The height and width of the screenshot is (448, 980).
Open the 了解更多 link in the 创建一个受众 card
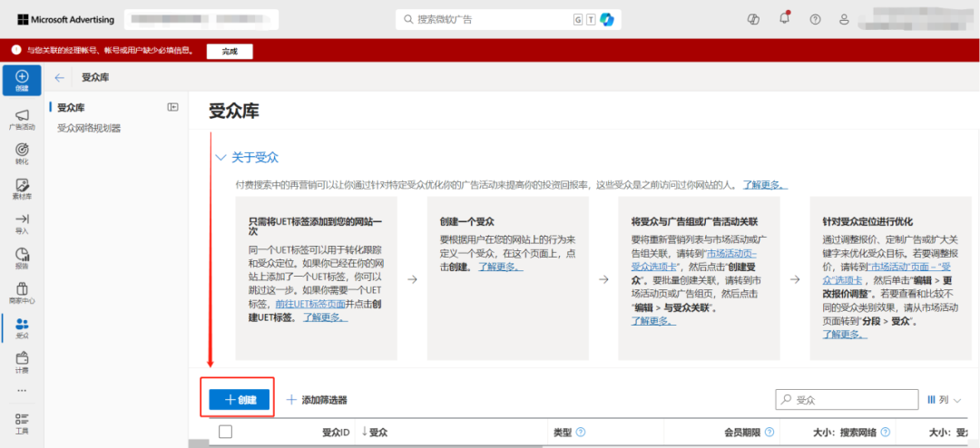click(501, 267)
